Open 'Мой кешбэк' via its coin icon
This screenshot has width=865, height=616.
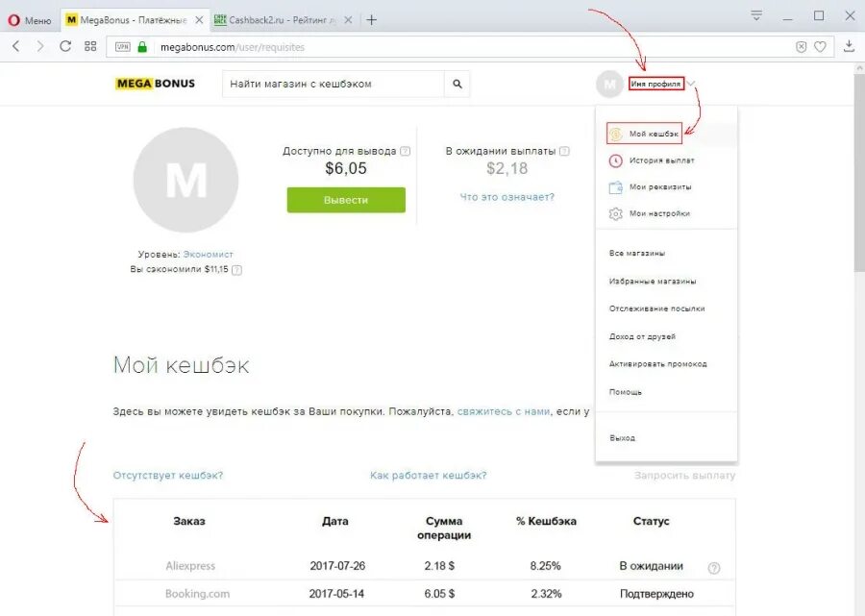click(x=614, y=134)
